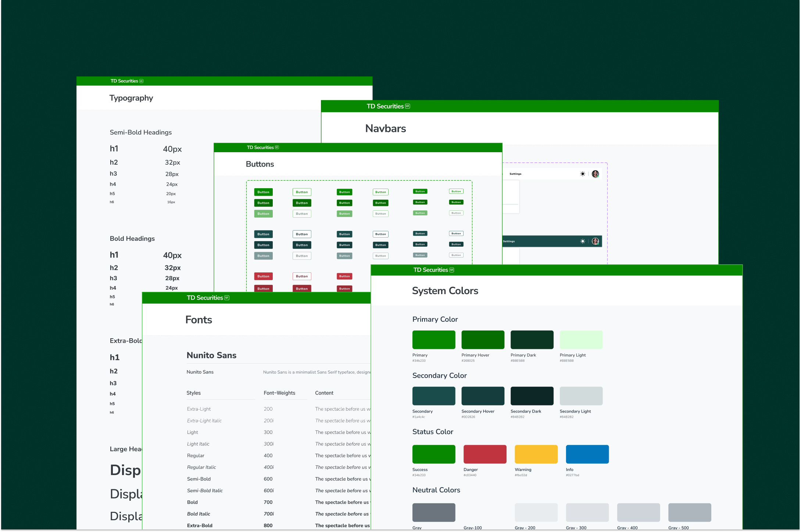Click an outlined green Button sample
Screen dimensions: 801x532
pyautogui.click(x=301, y=192)
